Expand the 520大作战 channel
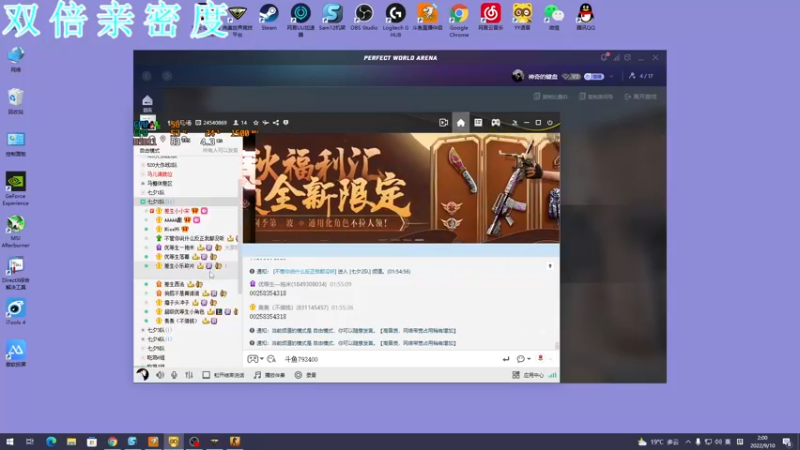 point(143,165)
